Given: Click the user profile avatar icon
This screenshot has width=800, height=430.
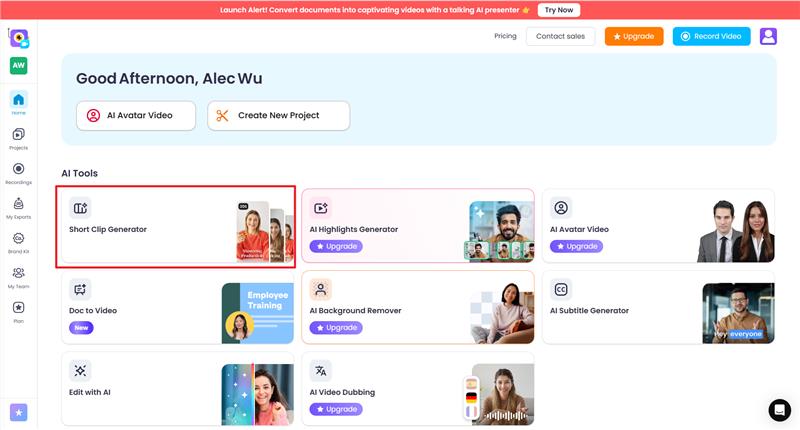Looking at the screenshot, I should coord(768,36).
